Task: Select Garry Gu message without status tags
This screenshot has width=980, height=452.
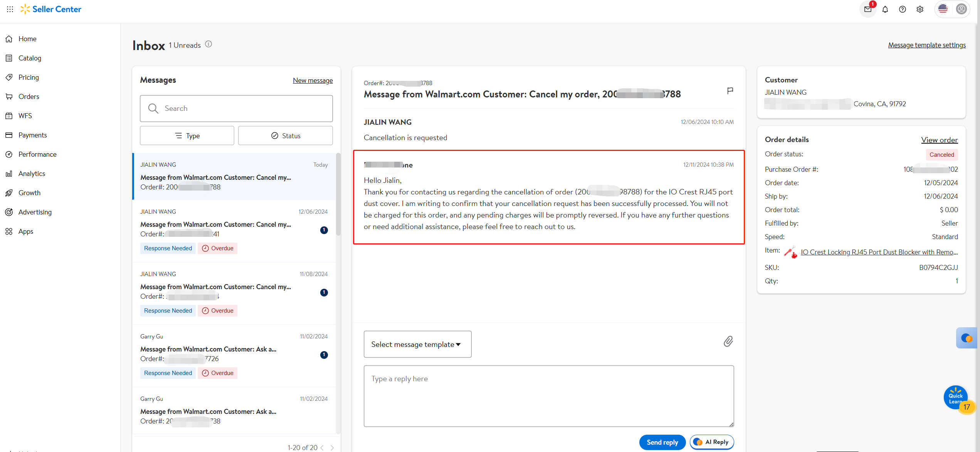Action: click(x=234, y=410)
